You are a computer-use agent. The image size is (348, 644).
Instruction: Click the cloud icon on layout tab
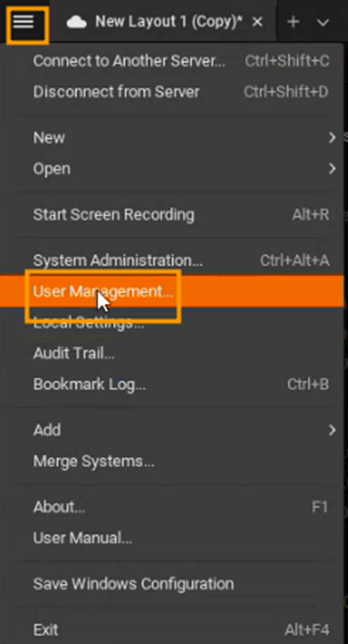coord(76,22)
